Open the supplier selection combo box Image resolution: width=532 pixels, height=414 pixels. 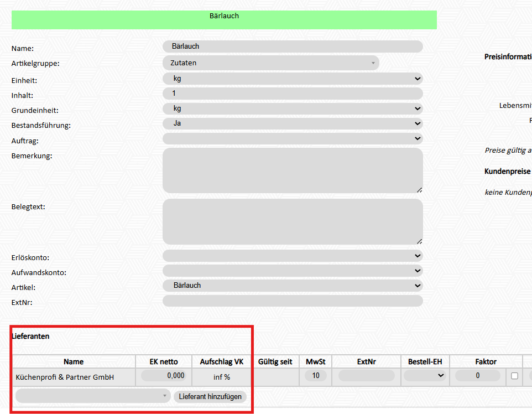tap(93, 396)
